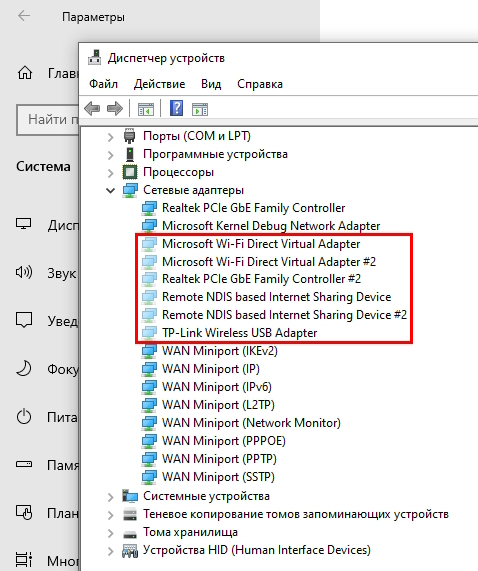Expand the Порты (COM и LPT) node
This screenshot has width=478, height=571.
click(x=111, y=137)
